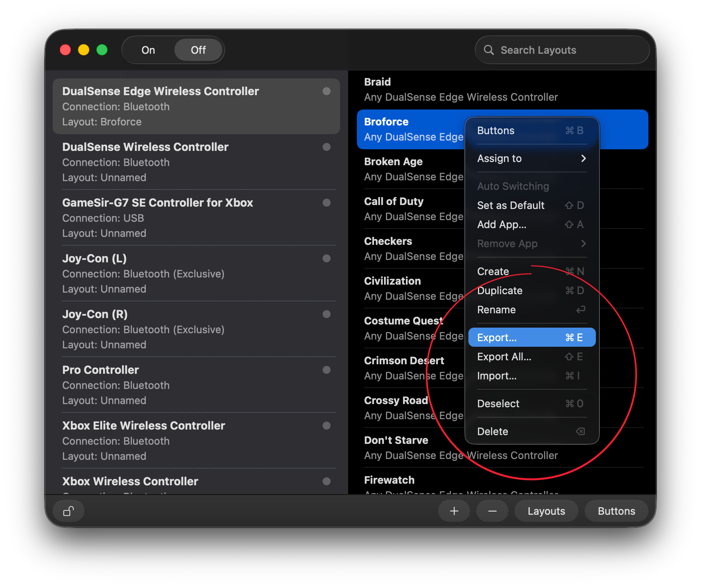
Task: Toggle status dot for Xbox Elite Wireless Controller
Action: [x=327, y=426]
